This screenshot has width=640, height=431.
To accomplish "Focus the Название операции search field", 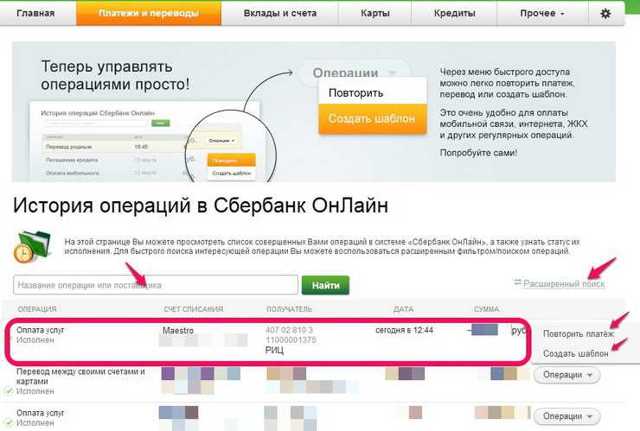I will pyautogui.click(x=156, y=285).
